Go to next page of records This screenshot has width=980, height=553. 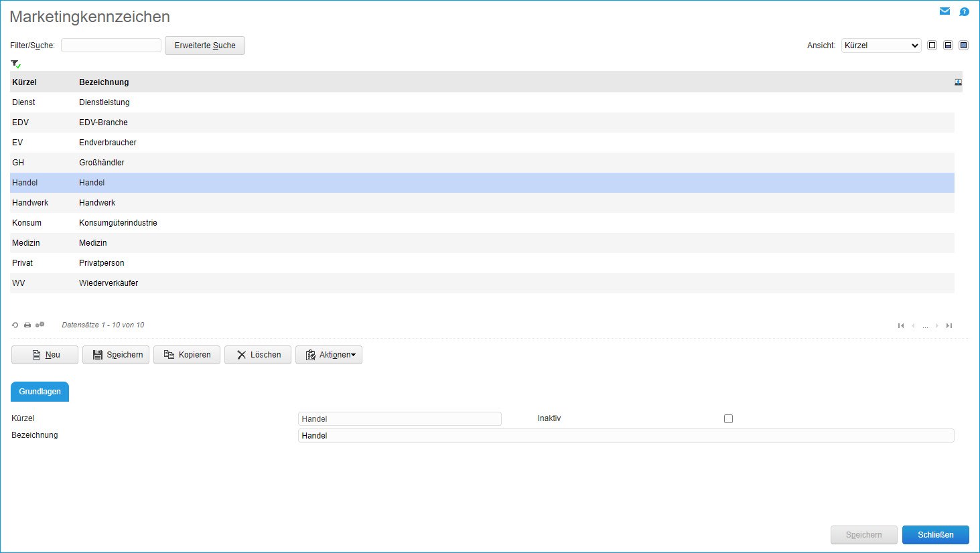[936, 326]
